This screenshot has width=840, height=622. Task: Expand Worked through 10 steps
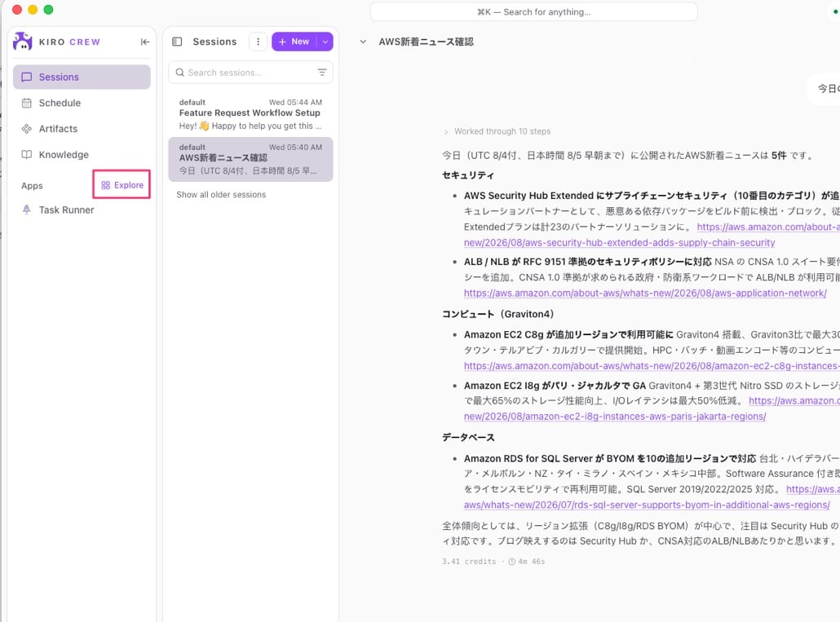click(x=497, y=131)
